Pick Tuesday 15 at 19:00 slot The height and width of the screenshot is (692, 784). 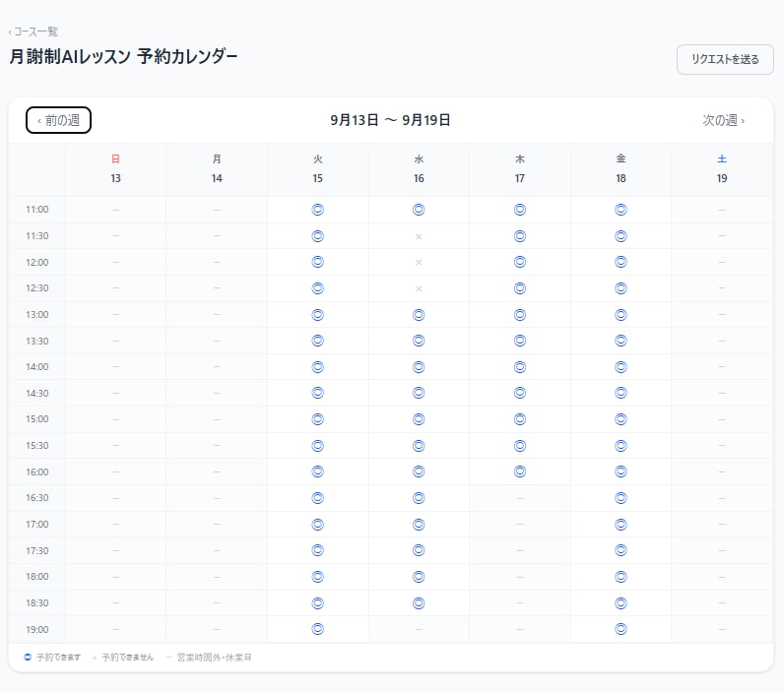[x=317, y=629]
